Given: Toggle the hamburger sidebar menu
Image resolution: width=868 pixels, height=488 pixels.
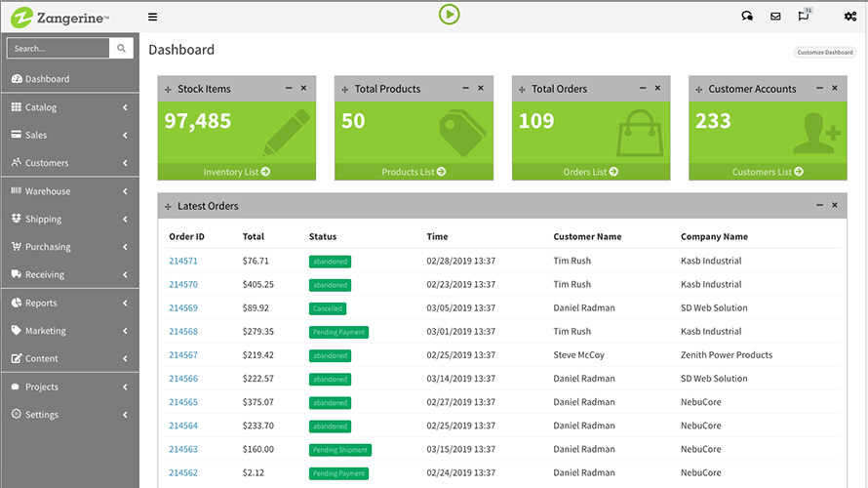Looking at the screenshot, I should point(152,17).
